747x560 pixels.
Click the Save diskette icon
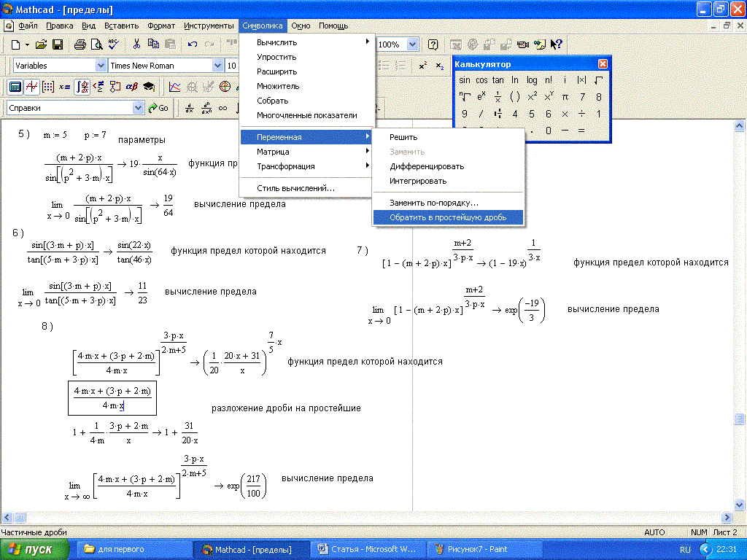pyautogui.click(x=57, y=44)
